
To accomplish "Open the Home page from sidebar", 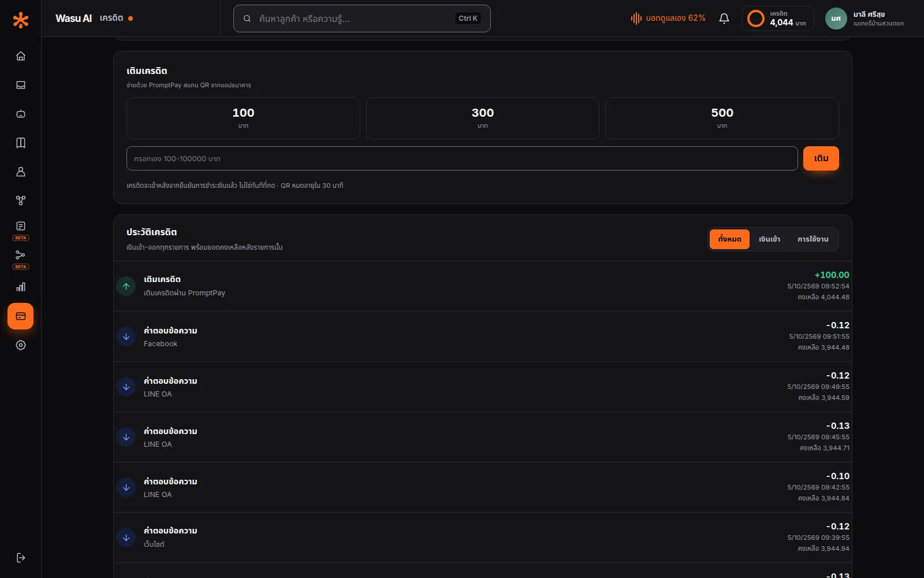I will click(21, 56).
